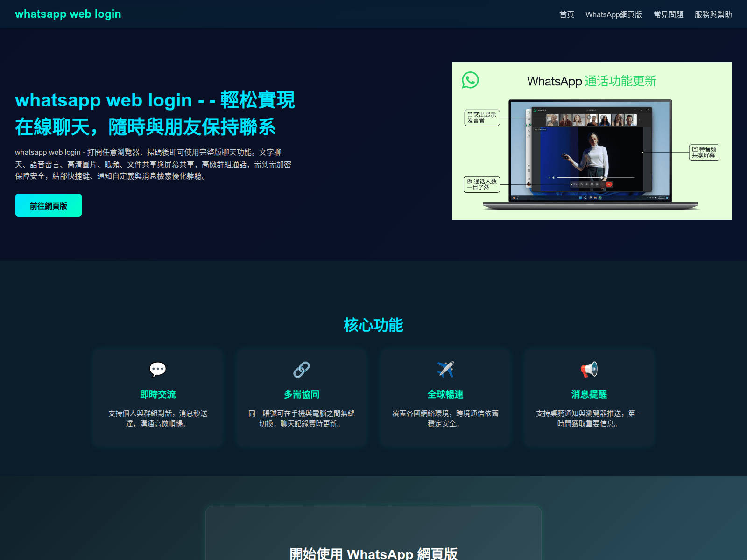Open the WhatsApp 通话功能更新 banner image

pos(592,141)
